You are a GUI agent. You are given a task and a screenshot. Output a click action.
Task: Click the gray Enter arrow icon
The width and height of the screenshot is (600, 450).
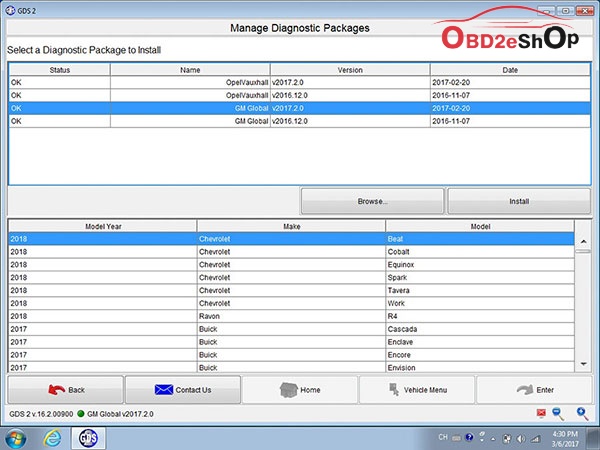point(525,390)
